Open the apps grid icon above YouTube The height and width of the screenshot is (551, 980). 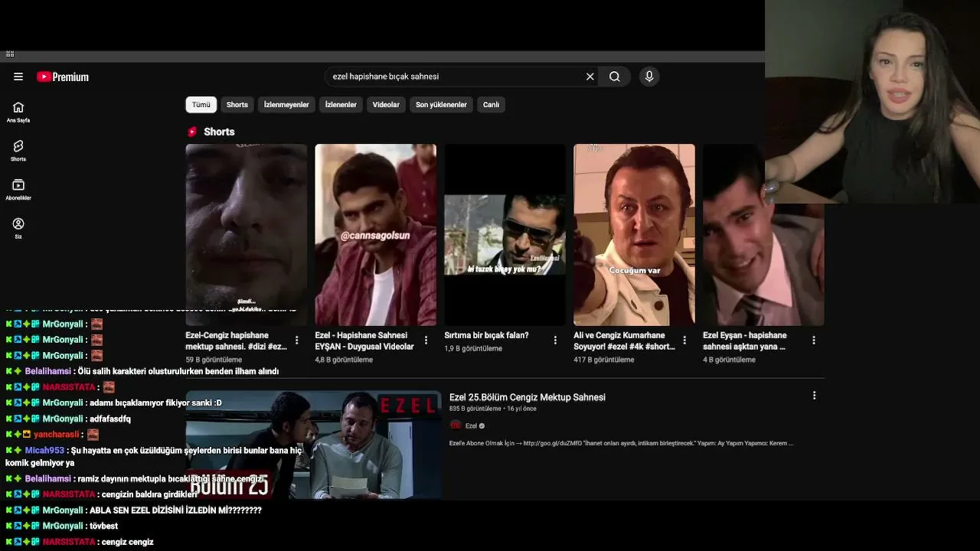click(10, 54)
